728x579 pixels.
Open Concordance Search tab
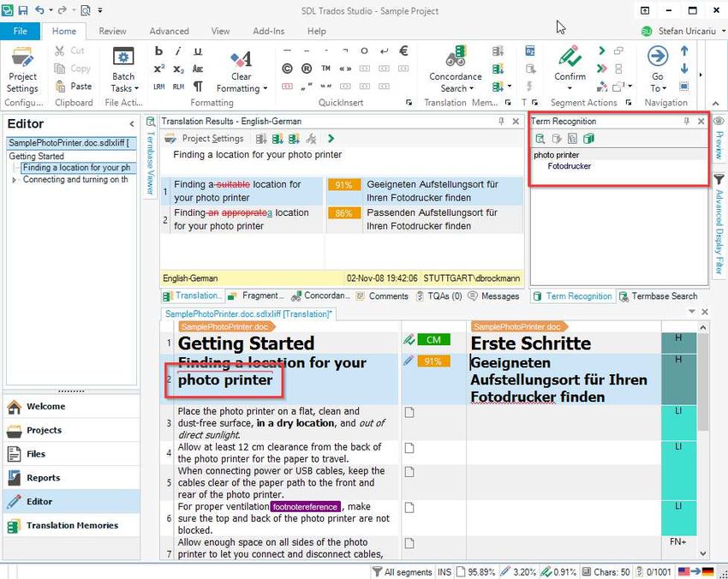click(320, 295)
